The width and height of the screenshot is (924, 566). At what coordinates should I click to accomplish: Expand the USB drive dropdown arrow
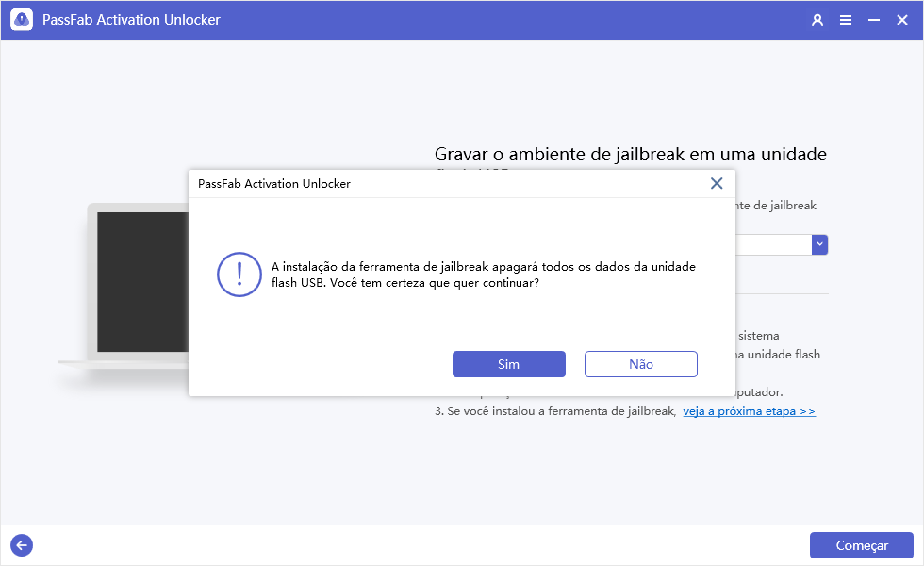[x=819, y=244]
